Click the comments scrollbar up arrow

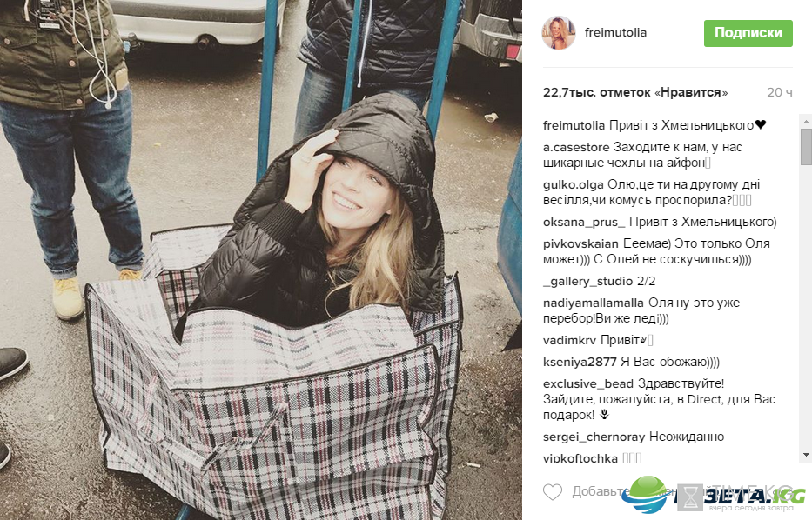point(806,121)
